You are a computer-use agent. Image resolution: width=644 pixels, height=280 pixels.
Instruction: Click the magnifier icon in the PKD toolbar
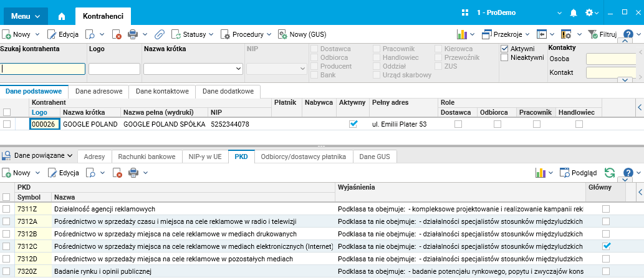[91, 173]
